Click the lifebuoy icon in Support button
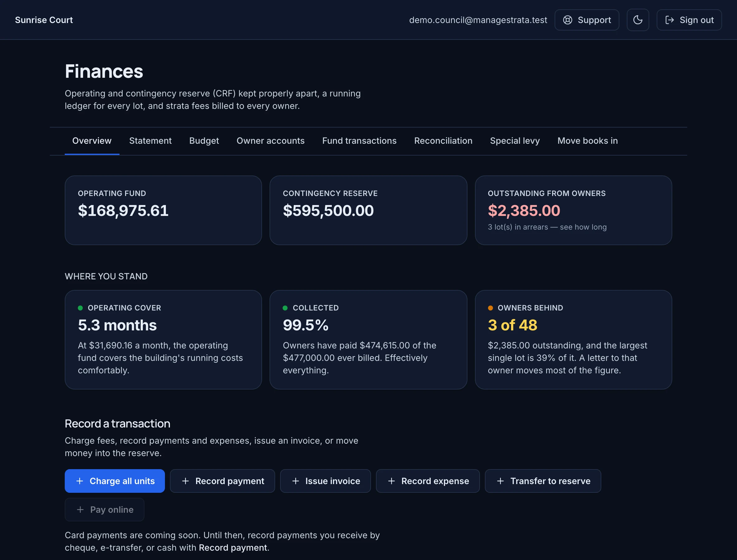Viewport: 737px width, 560px height. click(568, 20)
